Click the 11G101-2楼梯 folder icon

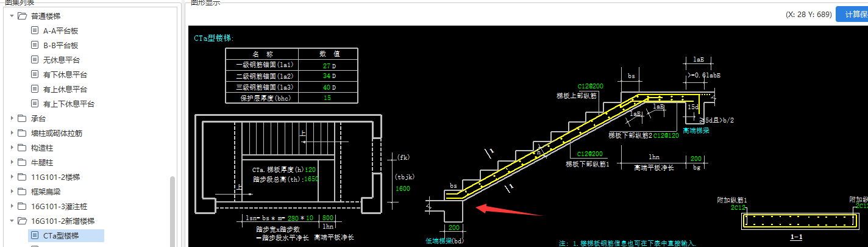click(22, 177)
